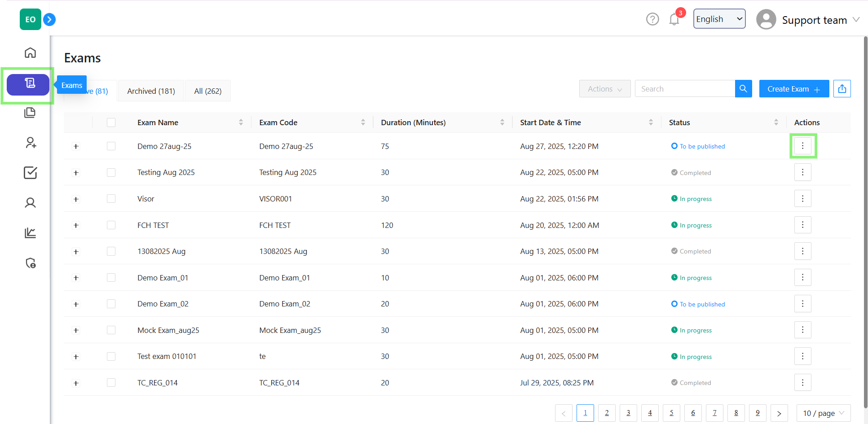Open the Home dashboard sidebar icon
868x424 pixels.
tap(30, 53)
